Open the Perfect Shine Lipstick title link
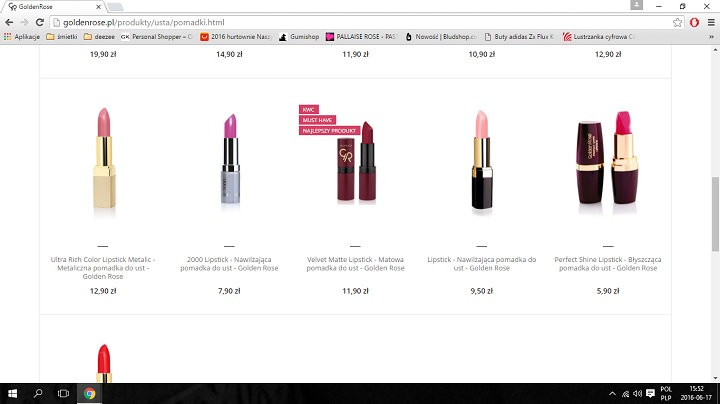 tap(608, 264)
